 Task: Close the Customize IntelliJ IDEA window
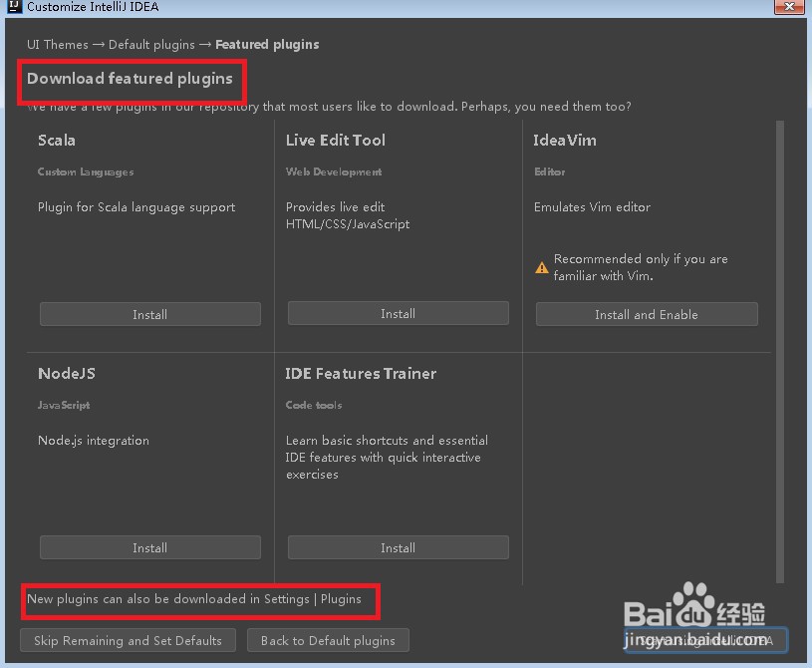(x=789, y=6)
